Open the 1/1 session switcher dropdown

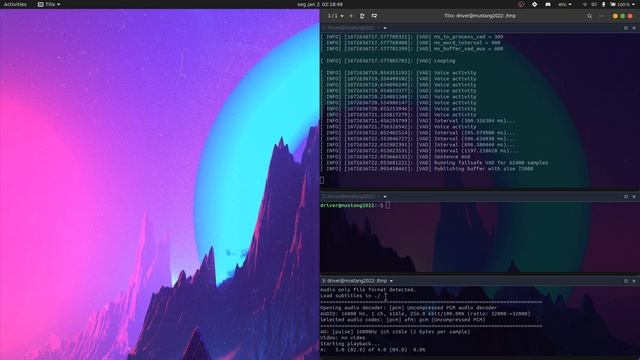click(x=336, y=16)
